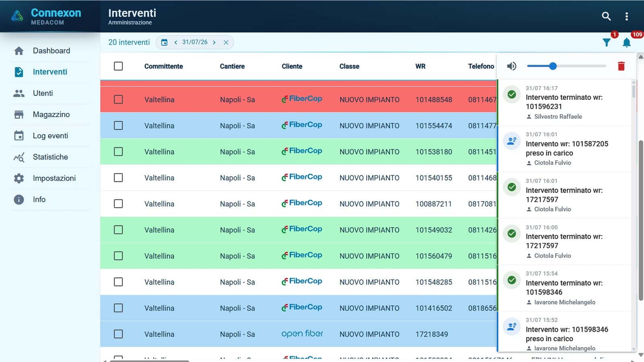
Task: Adjust the notification volume slider
Action: [x=566, y=66]
